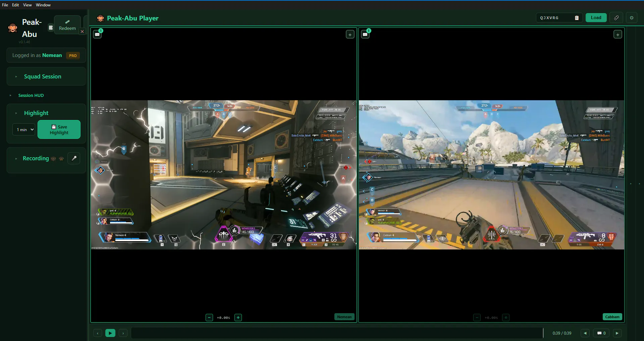644x341 pixels.
Task: Click the Nemean player label
Action: [344, 317]
